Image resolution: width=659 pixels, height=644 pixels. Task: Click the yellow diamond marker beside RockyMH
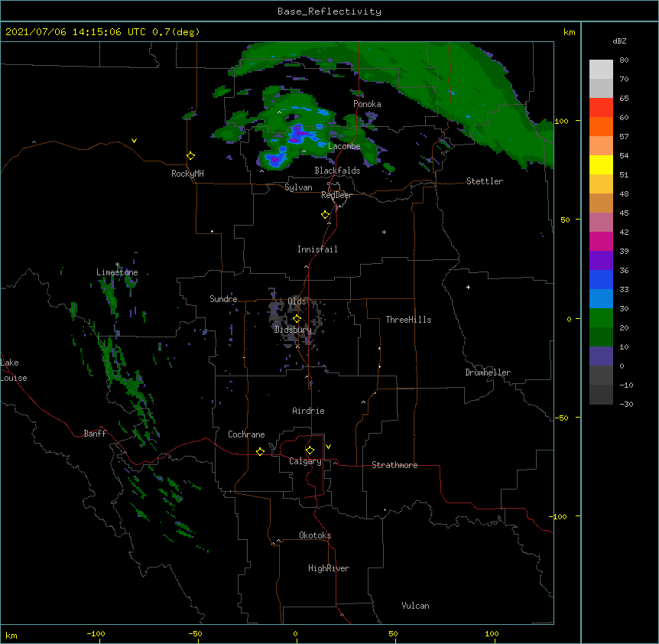191,156
